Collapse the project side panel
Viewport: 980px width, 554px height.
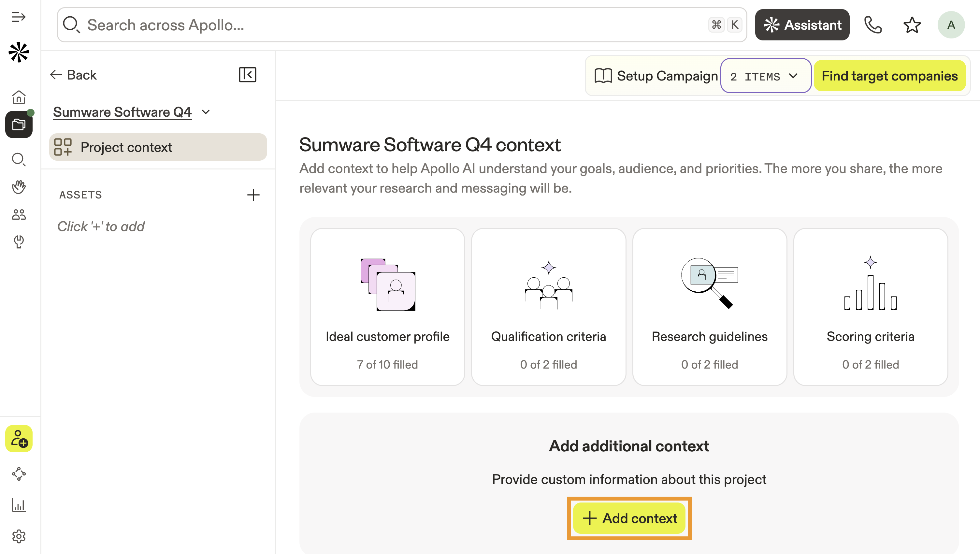pos(247,75)
